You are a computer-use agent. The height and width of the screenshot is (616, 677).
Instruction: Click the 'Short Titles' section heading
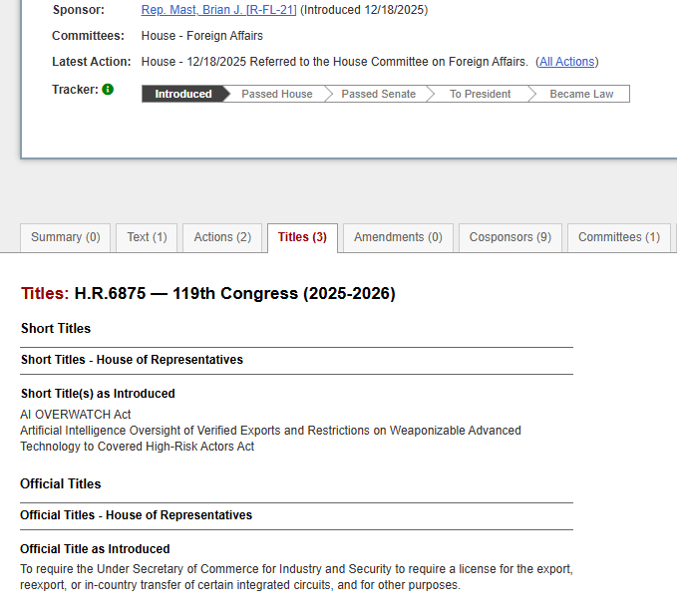click(x=56, y=329)
